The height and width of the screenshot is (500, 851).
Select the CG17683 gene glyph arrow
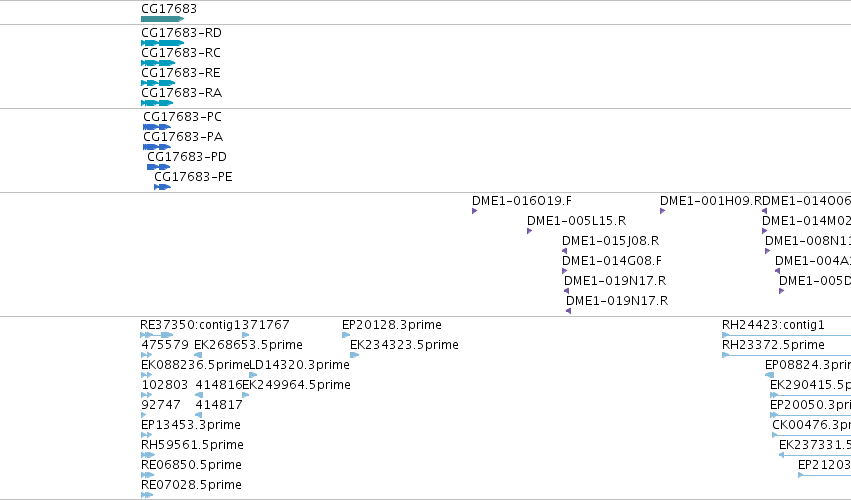pyautogui.click(x=162, y=19)
